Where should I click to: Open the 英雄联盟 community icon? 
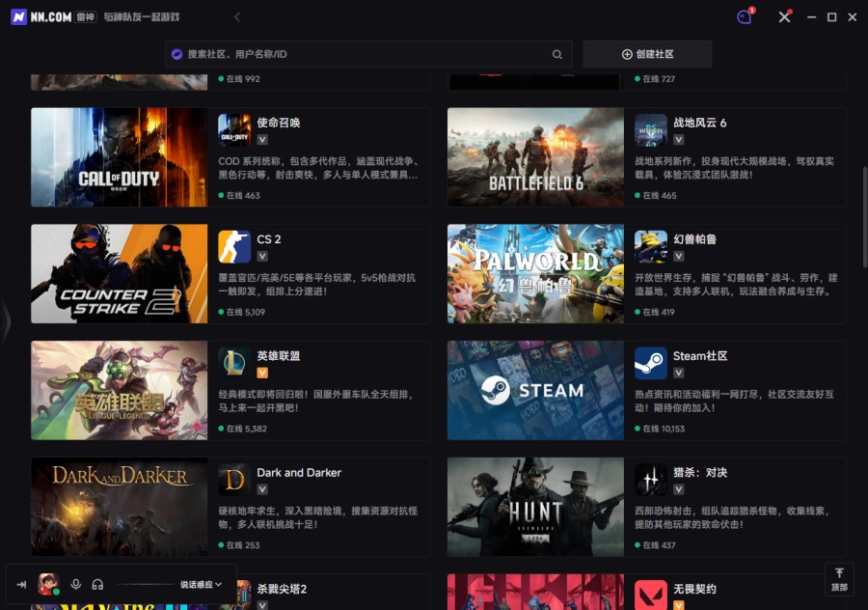(234, 364)
